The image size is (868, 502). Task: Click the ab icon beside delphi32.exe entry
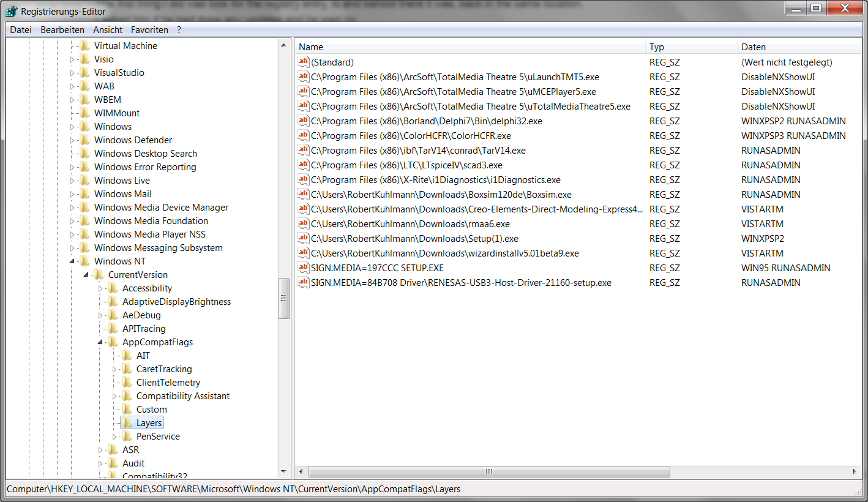coord(304,121)
